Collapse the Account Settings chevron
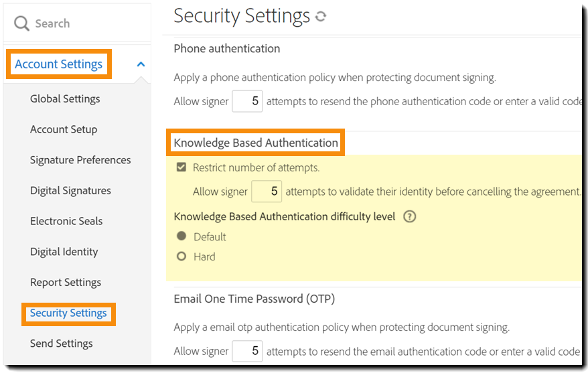The width and height of the screenshot is (588, 373). tap(141, 64)
